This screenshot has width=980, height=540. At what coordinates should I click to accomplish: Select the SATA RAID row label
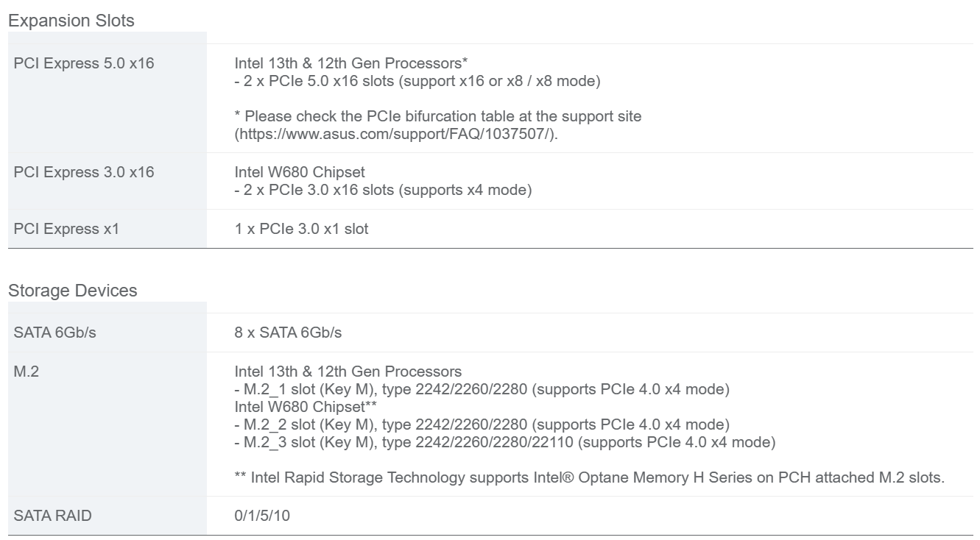tap(53, 516)
